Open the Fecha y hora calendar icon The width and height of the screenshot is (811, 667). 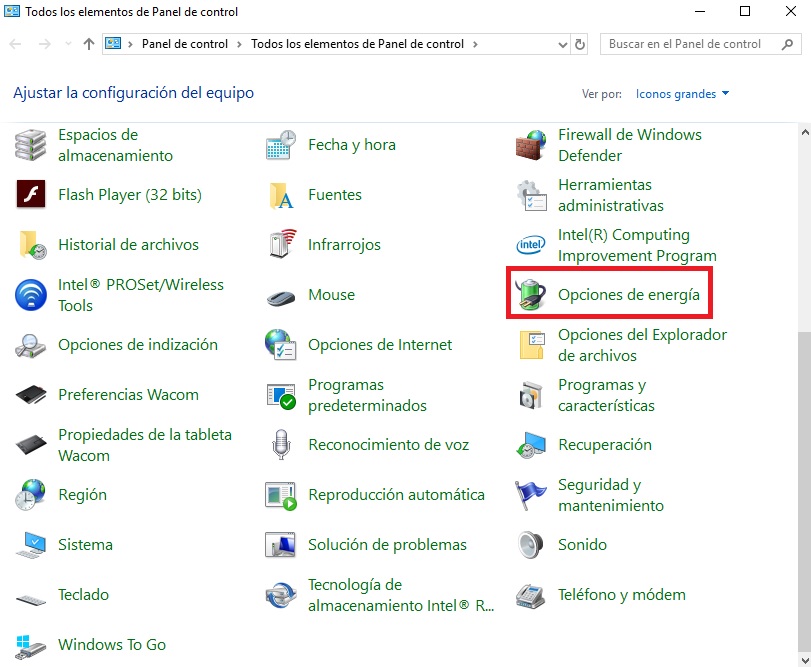[281, 145]
